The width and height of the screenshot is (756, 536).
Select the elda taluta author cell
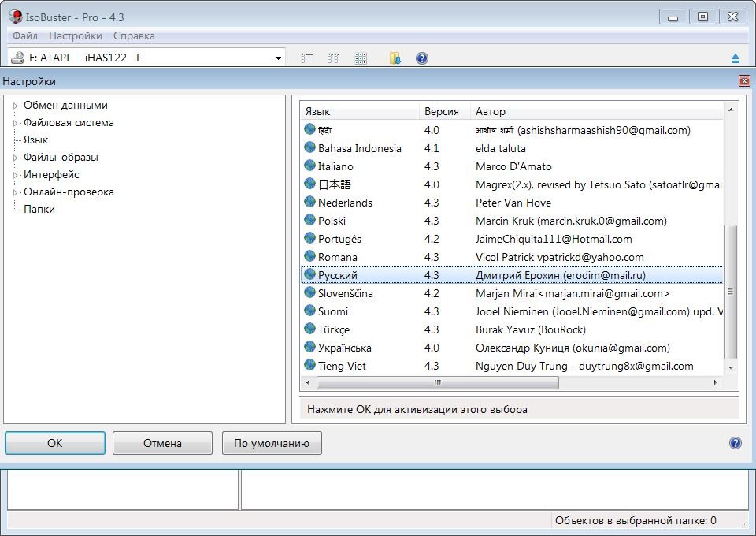(x=501, y=148)
